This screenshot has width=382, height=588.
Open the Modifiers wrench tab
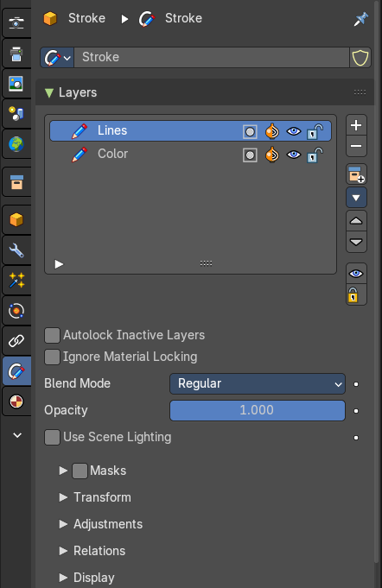[x=16, y=250]
